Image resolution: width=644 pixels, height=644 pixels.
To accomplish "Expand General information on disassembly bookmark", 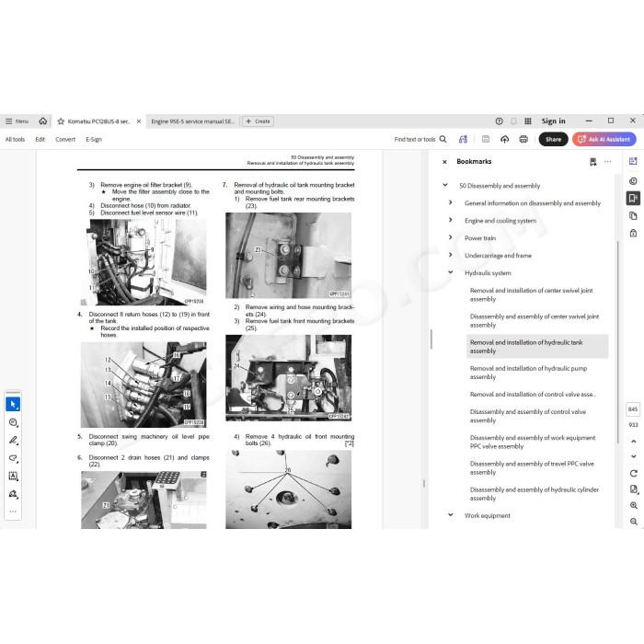I will (451, 202).
